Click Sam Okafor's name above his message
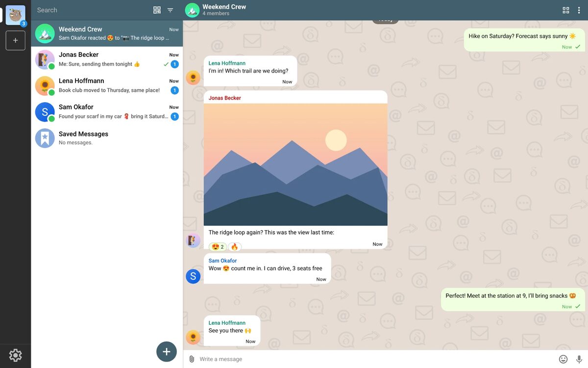This screenshot has height=368, width=588. [x=222, y=261]
